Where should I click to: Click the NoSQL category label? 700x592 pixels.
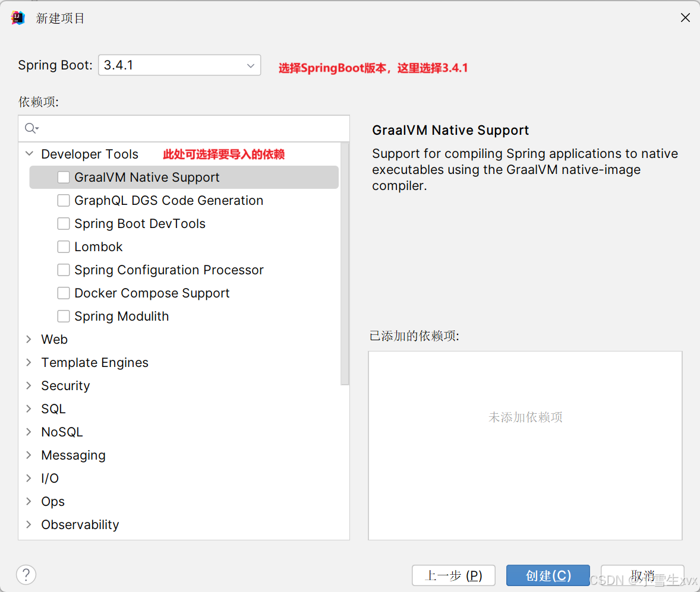(x=62, y=432)
